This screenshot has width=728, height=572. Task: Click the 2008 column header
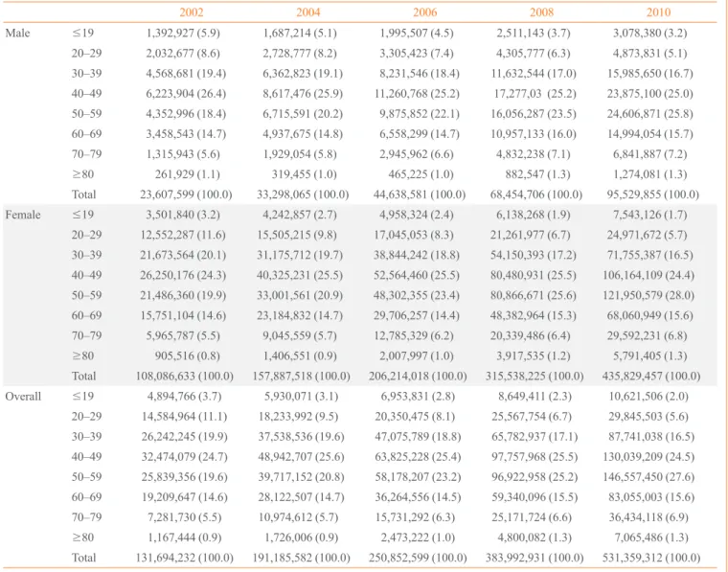542,12
